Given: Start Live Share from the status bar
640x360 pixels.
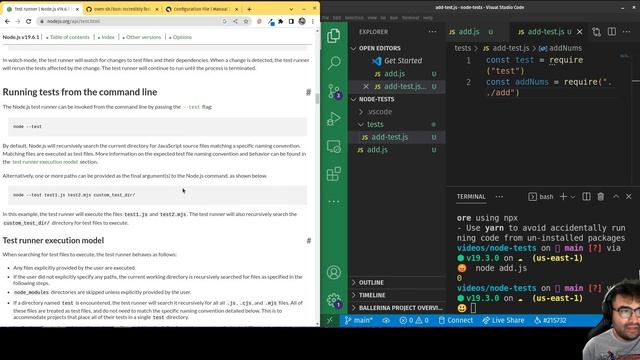Looking at the screenshot, I should 503,320.
